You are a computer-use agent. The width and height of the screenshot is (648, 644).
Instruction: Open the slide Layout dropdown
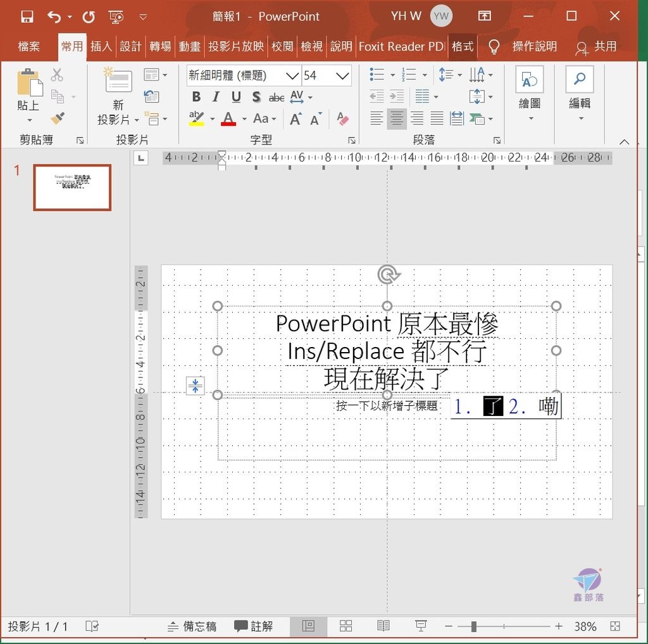[x=155, y=75]
